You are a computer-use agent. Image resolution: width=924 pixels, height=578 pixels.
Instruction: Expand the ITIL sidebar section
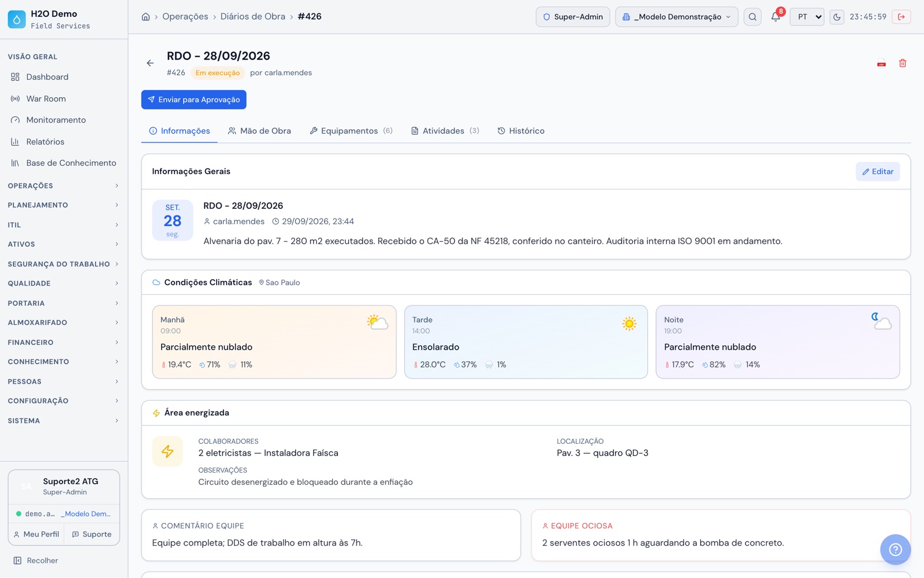point(64,225)
